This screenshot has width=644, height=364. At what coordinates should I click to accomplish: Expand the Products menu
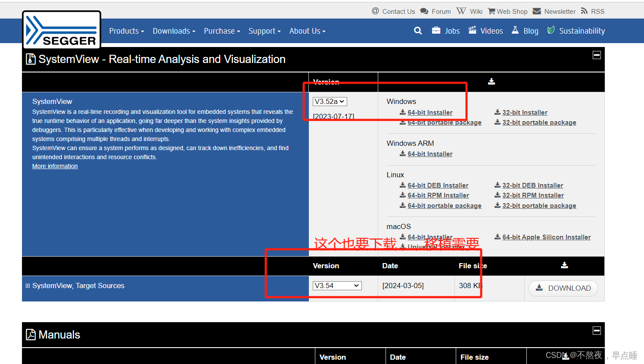[127, 31]
